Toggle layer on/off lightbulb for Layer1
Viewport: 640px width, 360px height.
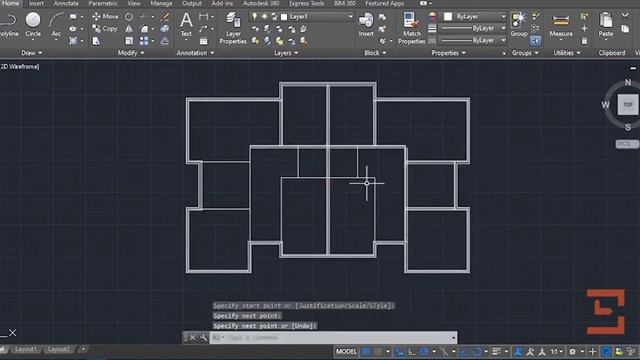(x=255, y=17)
